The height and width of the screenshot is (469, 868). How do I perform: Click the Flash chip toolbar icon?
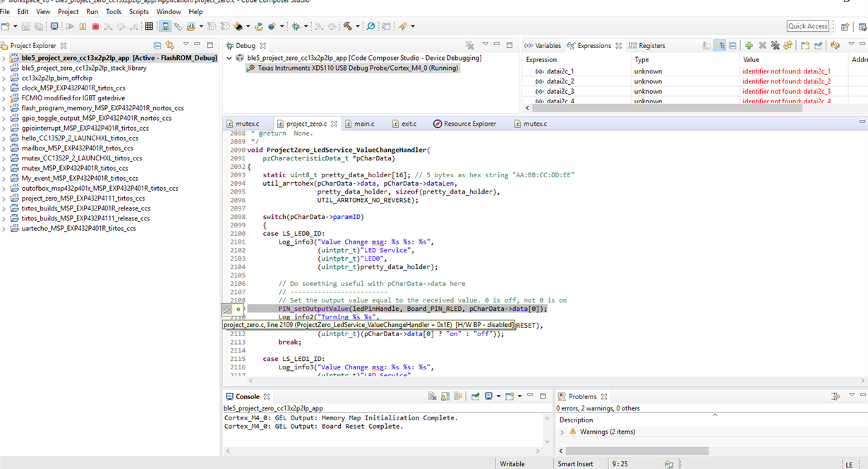click(238, 26)
